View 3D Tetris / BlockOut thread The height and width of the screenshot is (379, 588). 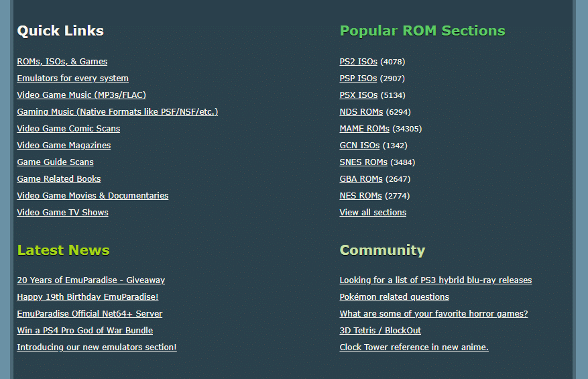pyautogui.click(x=380, y=331)
